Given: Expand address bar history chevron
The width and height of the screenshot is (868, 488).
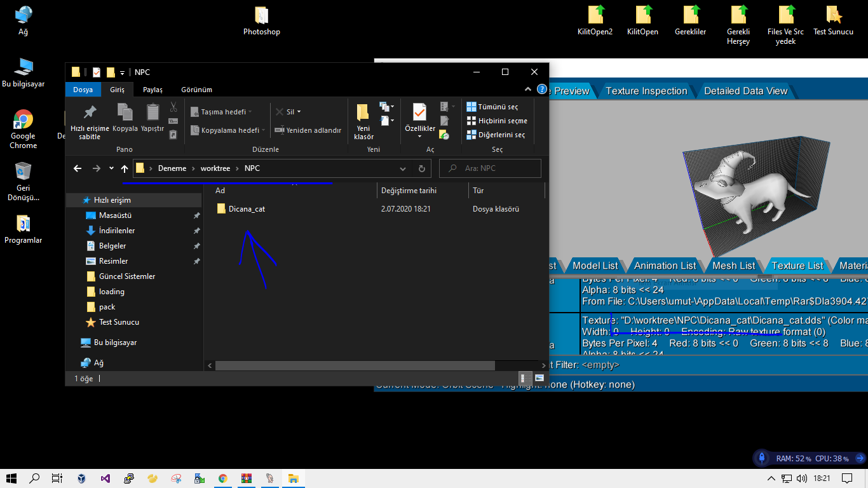Looking at the screenshot, I should pos(403,168).
